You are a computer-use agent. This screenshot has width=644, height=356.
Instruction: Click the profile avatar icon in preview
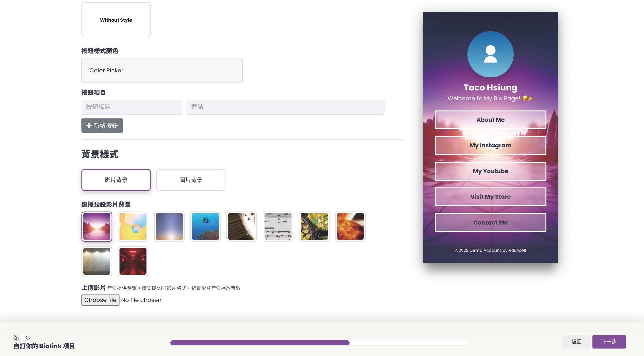click(491, 54)
